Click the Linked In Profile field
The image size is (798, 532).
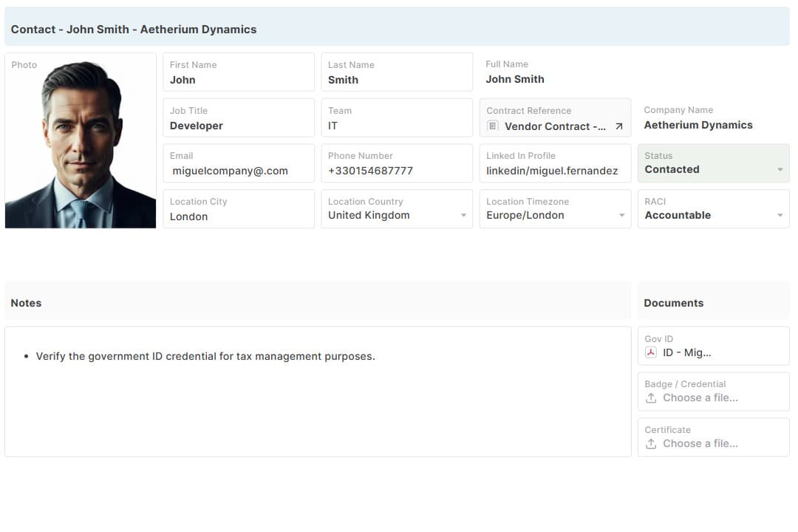554,171
